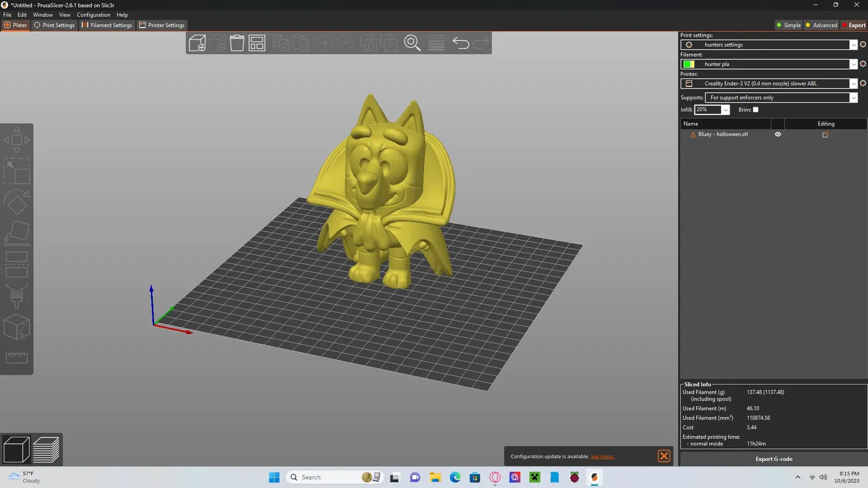The image size is (868, 488).
Task: Click the Copy toolbar icon
Action: pyautogui.click(x=281, y=43)
